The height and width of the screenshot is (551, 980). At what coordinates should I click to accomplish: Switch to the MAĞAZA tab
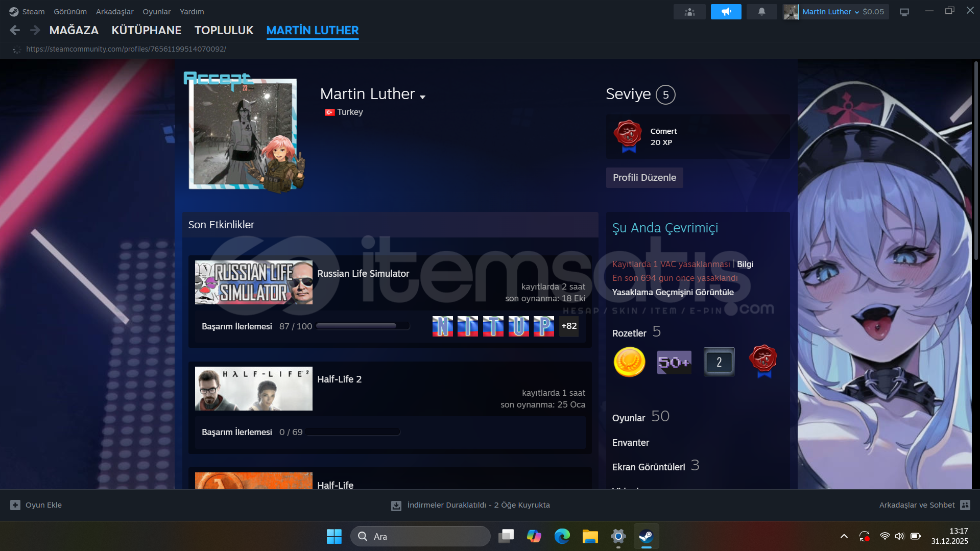pos(74,31)
